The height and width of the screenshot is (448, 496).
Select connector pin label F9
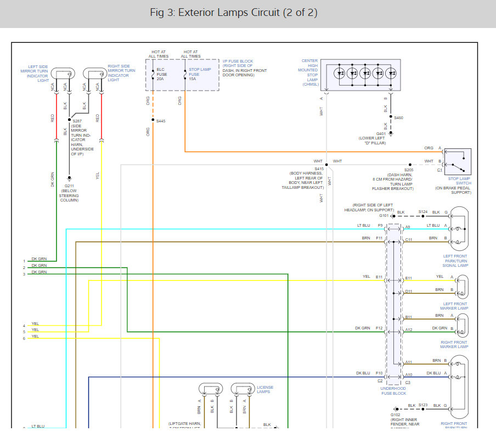pos(380,226)
